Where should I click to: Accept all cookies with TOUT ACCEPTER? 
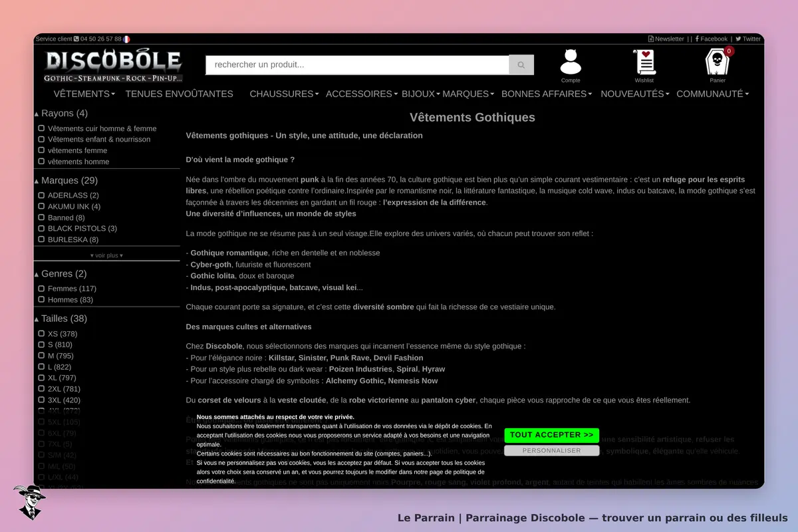[551, 435]
